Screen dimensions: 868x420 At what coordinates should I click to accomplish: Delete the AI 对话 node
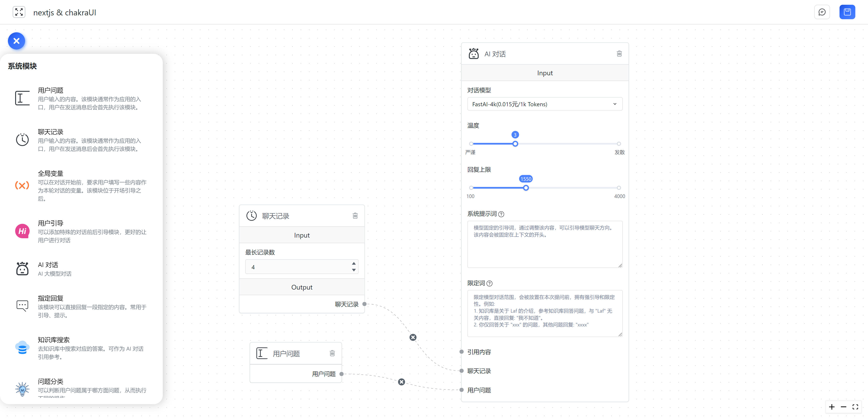tap(619, 54)
